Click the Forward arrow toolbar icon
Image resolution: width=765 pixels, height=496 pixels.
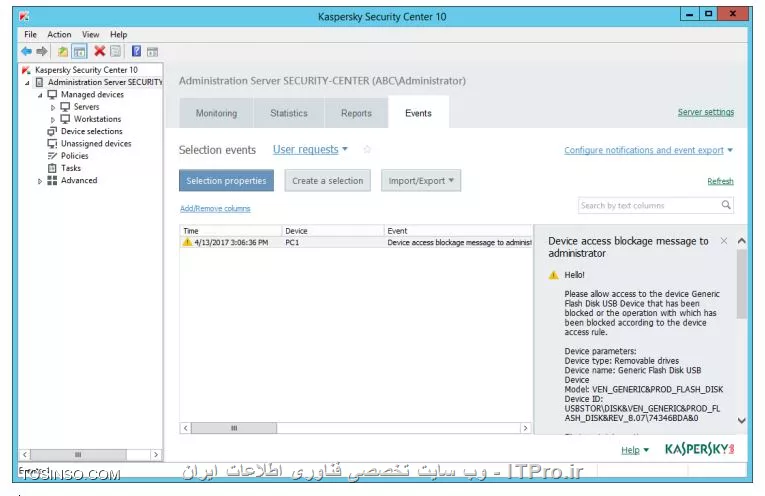point(42,51)
